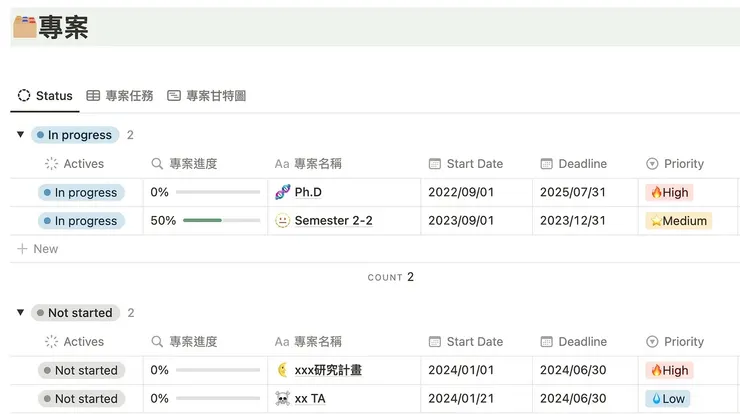Click the DNA icon next to Ph.D
Viewport: 740px width, 414px height.
point(283,192)
